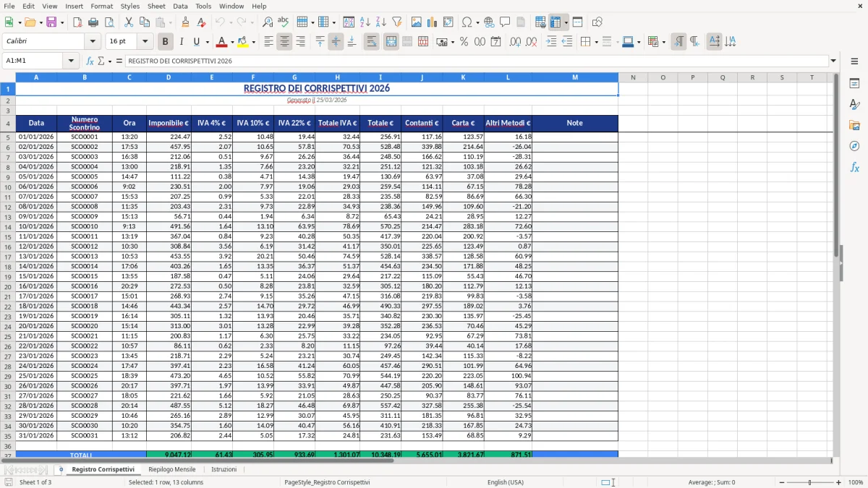Select column D header
868x488 pixels.
click(x=169, y=77)
